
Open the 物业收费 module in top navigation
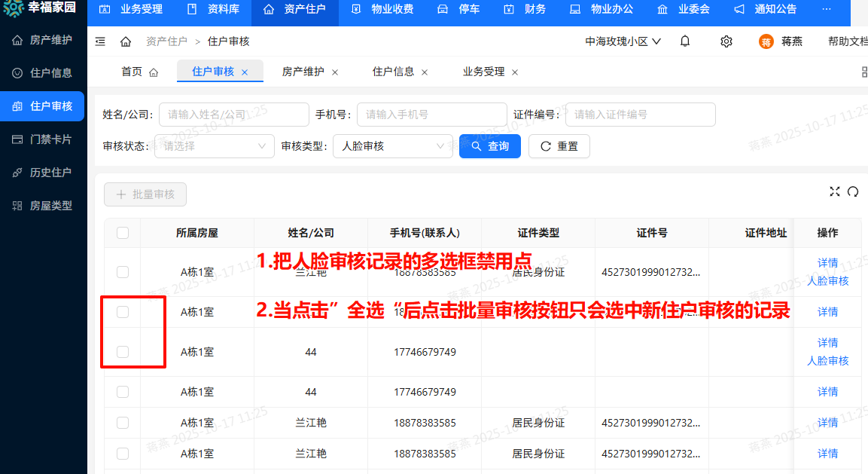387,10
